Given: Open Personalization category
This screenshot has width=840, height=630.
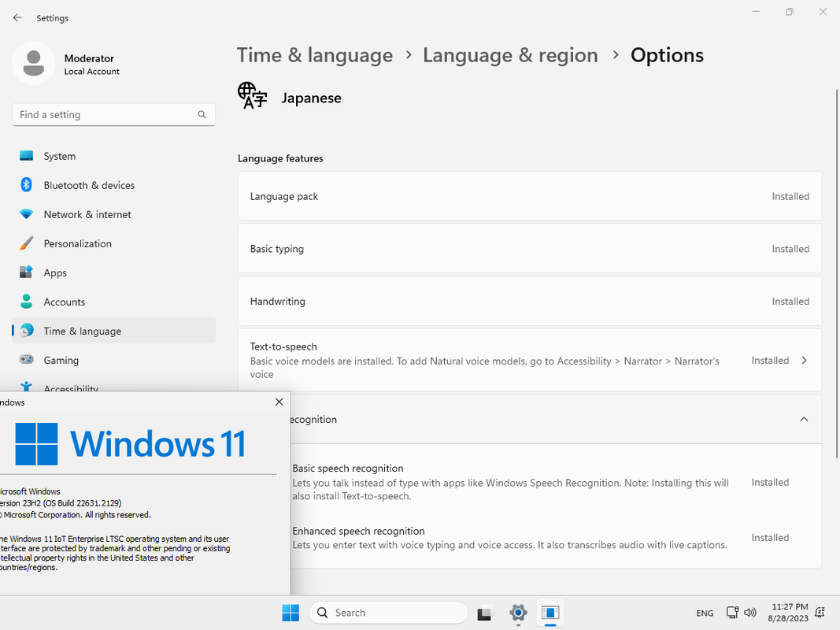Looking at the screenshot, I should [113, 244].
